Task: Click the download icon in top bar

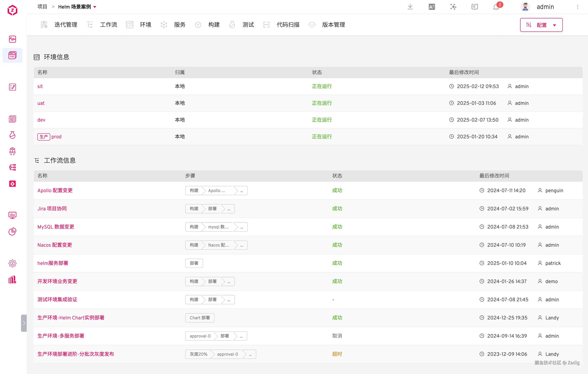Action: [x=410, y=7]
